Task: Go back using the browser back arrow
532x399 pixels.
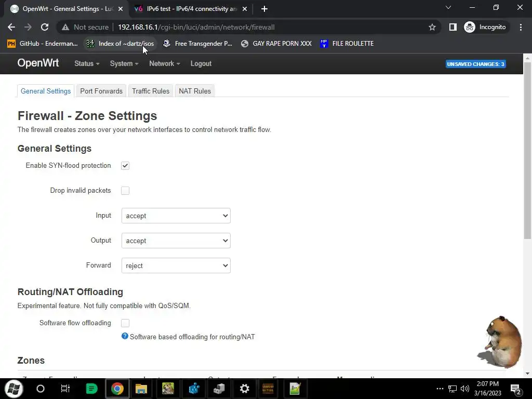Action: (11, 27)
